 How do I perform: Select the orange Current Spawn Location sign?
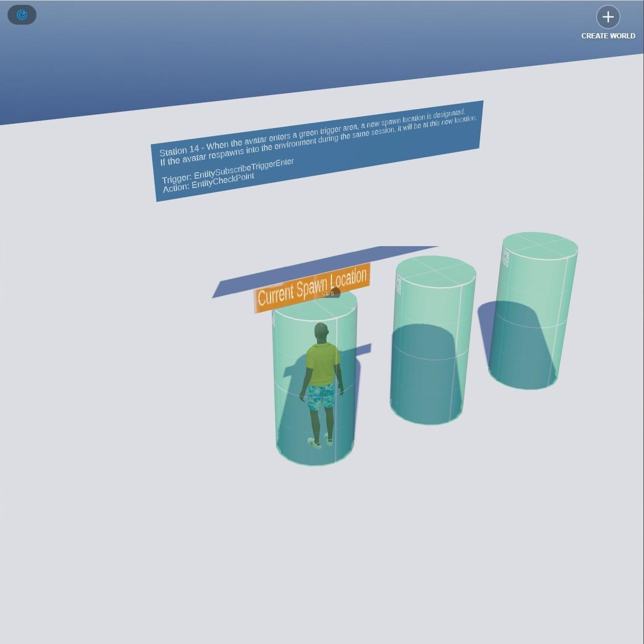pyautogui.click(x=312, y=289)
